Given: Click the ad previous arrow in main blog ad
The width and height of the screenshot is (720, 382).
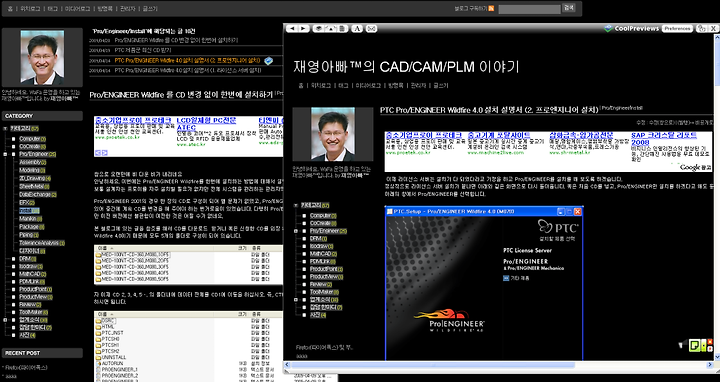Looking at the screenshot, I should (x=98, y=152).
